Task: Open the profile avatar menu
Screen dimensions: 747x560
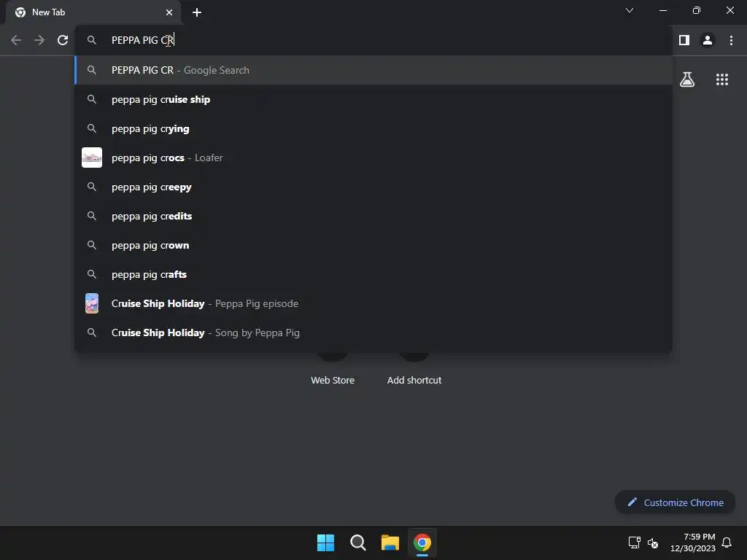Action: [x=708, y=41]
